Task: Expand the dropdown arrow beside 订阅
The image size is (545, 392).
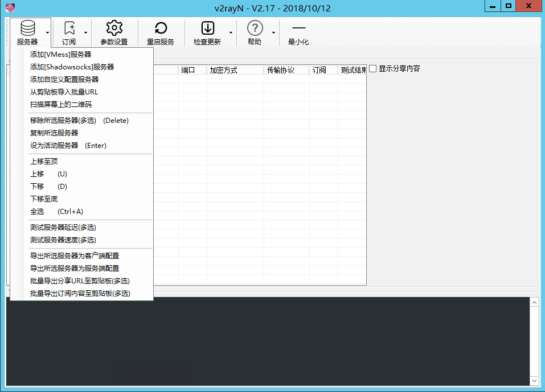Action: pyautogui.click(x=86, y=33)
